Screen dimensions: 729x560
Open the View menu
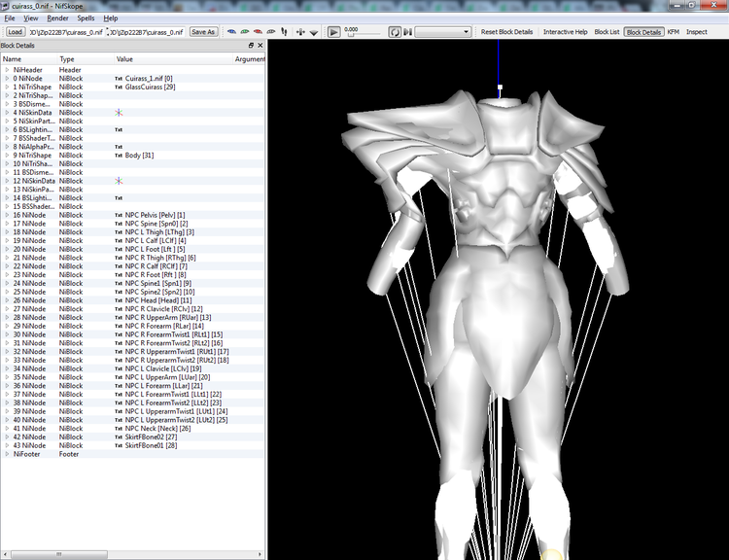coord(31,18)
